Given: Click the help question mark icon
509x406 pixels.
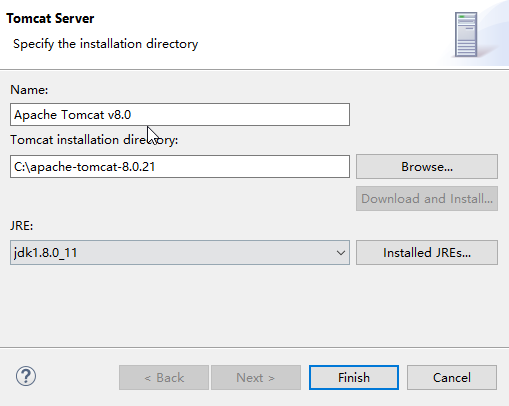Looking at the screenshot, I should pyautogui.click(x=26, y=376).
